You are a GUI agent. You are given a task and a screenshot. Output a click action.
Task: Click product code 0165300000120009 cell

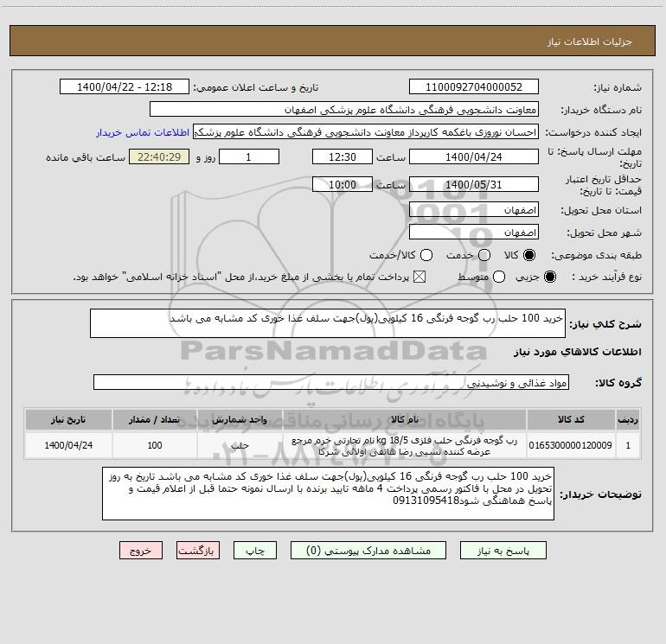point(571,445)
